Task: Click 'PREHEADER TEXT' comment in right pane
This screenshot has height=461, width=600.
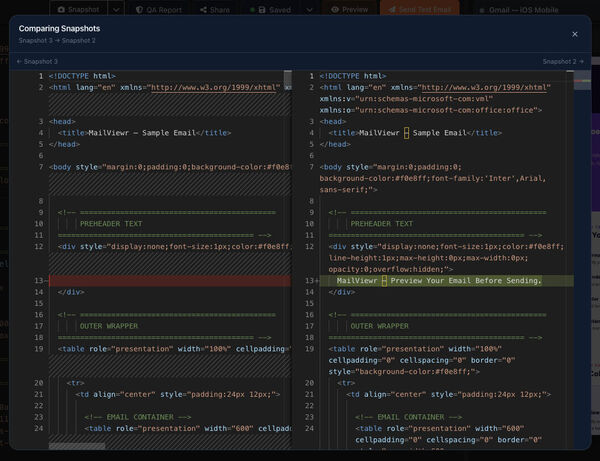Action: (382, 224)
